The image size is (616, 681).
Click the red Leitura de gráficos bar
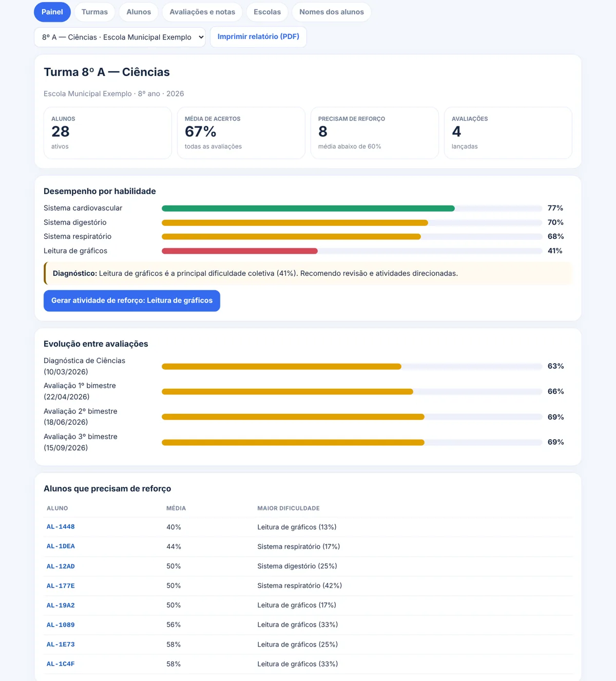(x=240, y=251)
